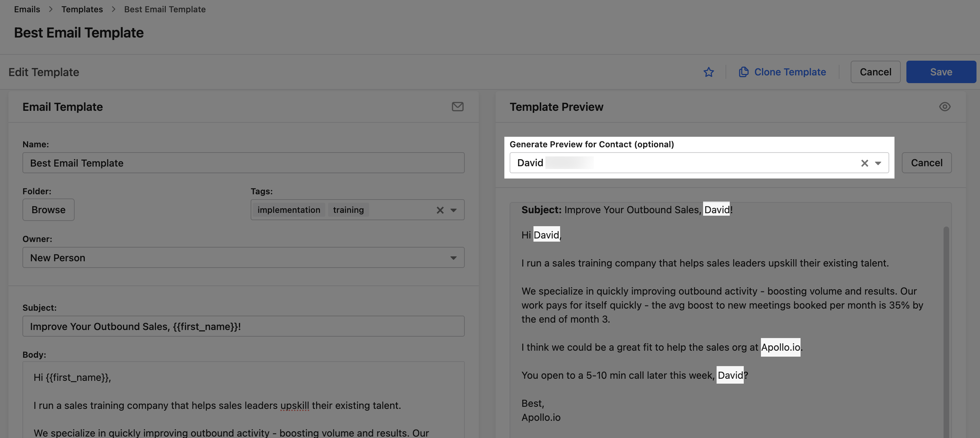Click the implementation tag chip
Viewport: 980px width, 438px height.
tap(289, 210)
